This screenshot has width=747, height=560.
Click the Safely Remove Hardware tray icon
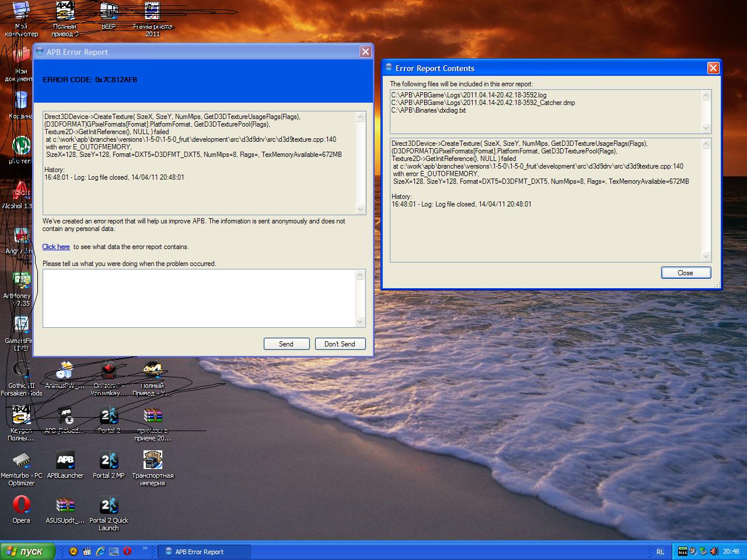(x=704, y=551)
